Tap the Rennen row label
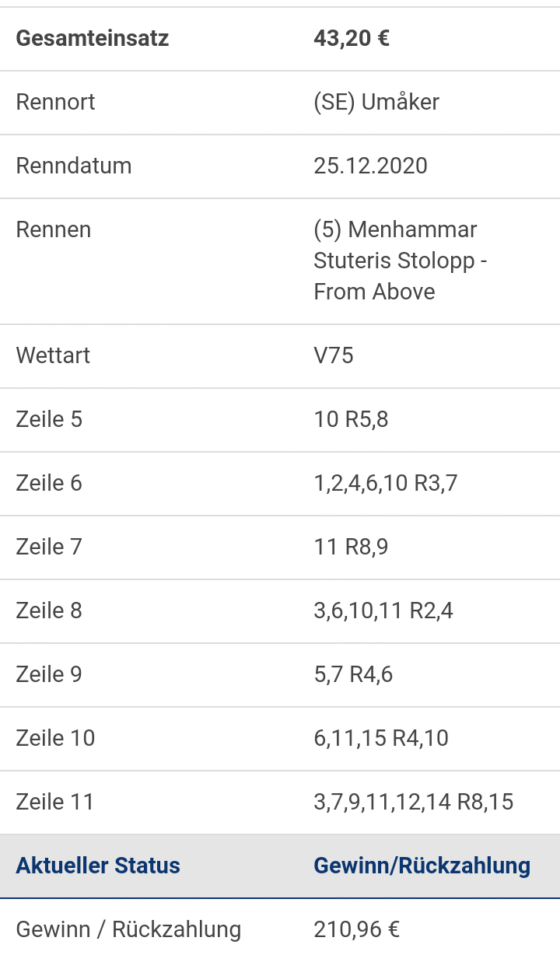 point(54,229)
